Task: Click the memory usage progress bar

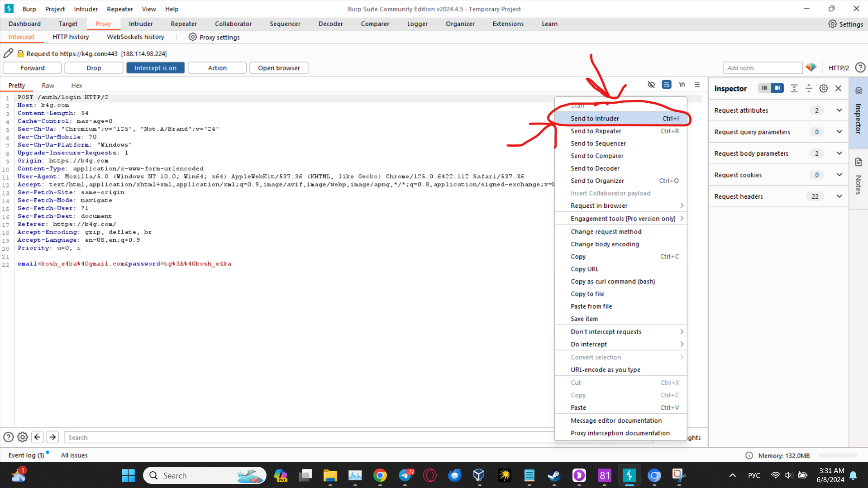Action: pos(838,455)
